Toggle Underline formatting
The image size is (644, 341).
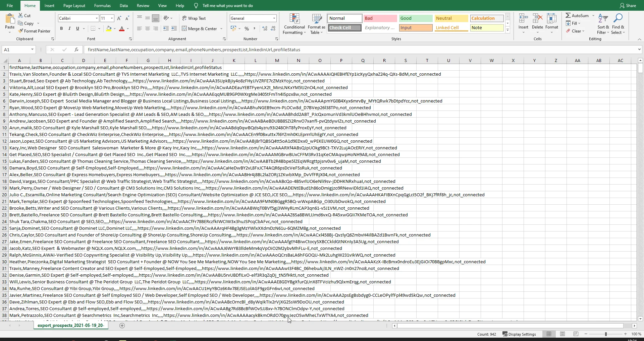[77, 28]
